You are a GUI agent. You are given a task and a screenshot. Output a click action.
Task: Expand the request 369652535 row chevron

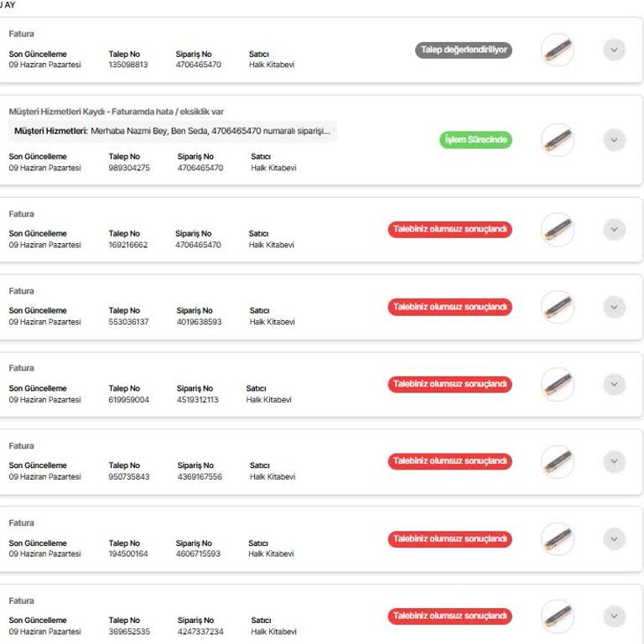614,616
